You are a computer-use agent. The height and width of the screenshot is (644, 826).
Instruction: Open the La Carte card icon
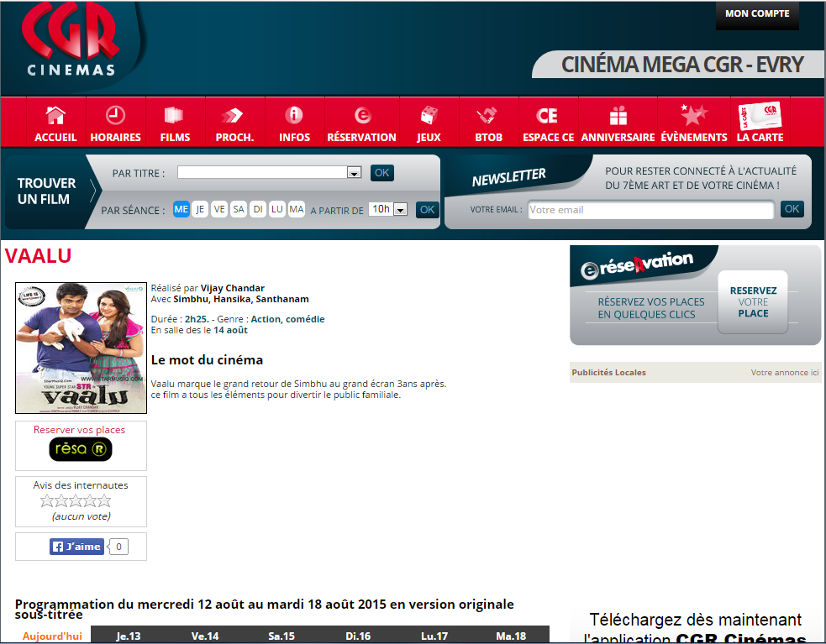(760, 115)
